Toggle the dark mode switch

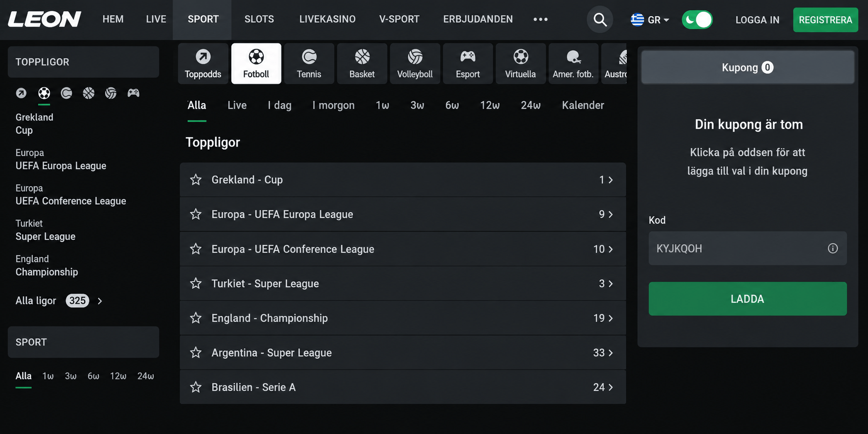pos(697,20)
